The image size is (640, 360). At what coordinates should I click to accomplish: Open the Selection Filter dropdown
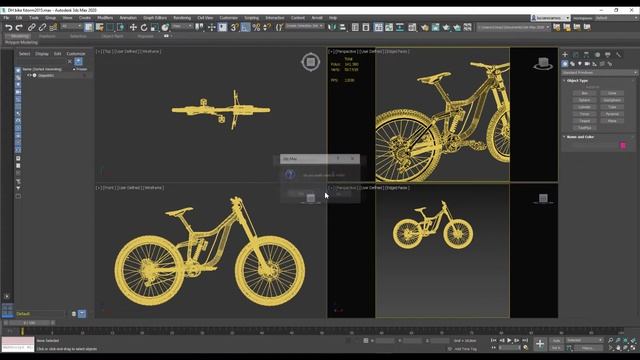tap(71, 27)
